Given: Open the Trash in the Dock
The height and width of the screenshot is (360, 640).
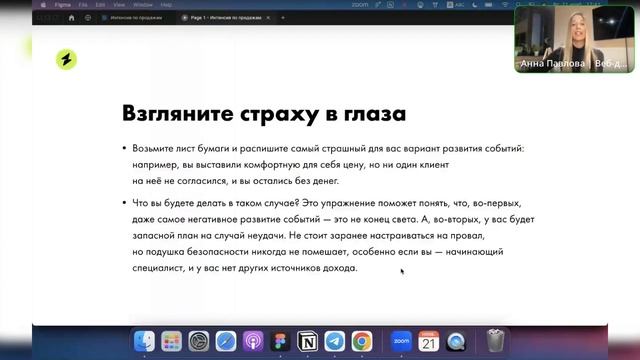Looking at the screenshot, I should click(x=495, y=340).
